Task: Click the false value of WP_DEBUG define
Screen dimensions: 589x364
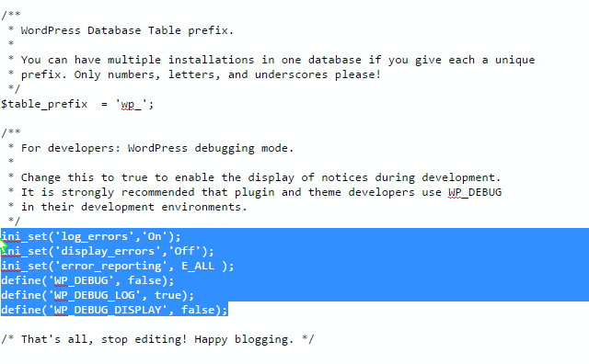Action: click(x=144, y=280)
